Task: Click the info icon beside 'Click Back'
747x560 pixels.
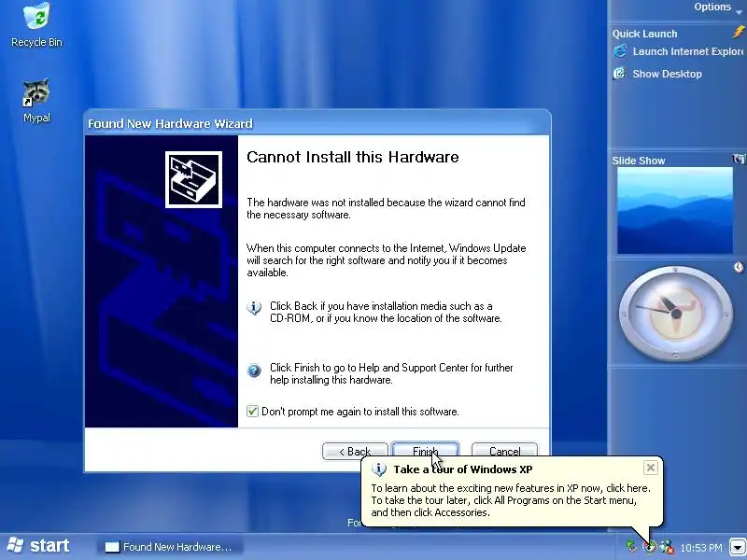Action: tap(254, 308)
